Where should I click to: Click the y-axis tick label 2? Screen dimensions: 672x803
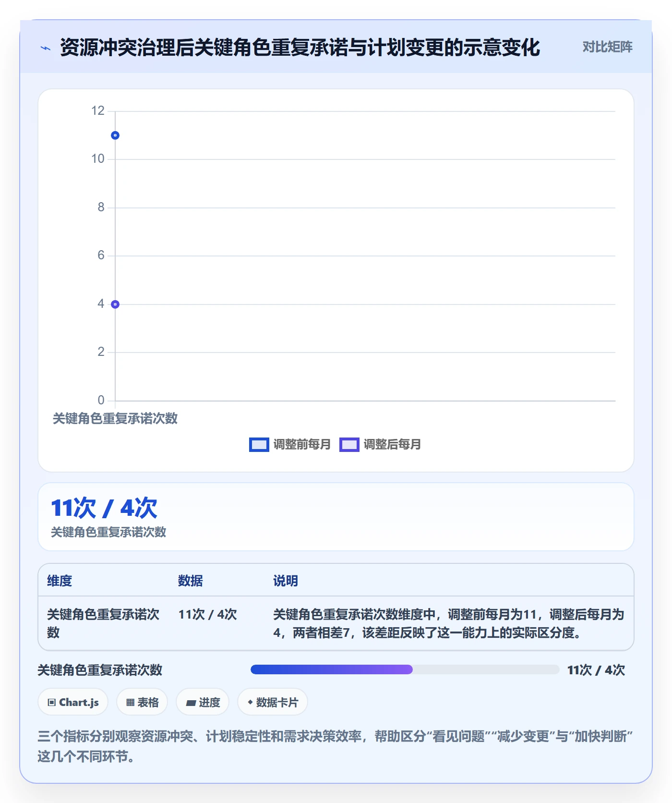tap(101, 352)
